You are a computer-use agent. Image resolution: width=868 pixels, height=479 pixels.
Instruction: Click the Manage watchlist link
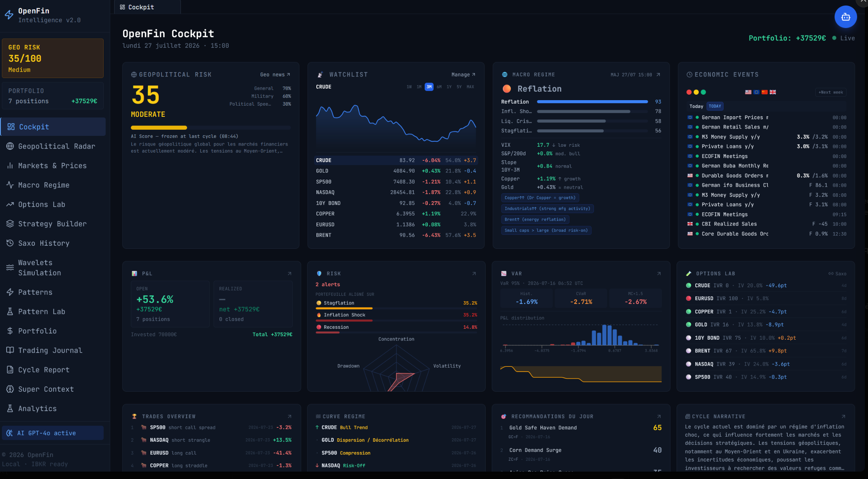[463, 75]
